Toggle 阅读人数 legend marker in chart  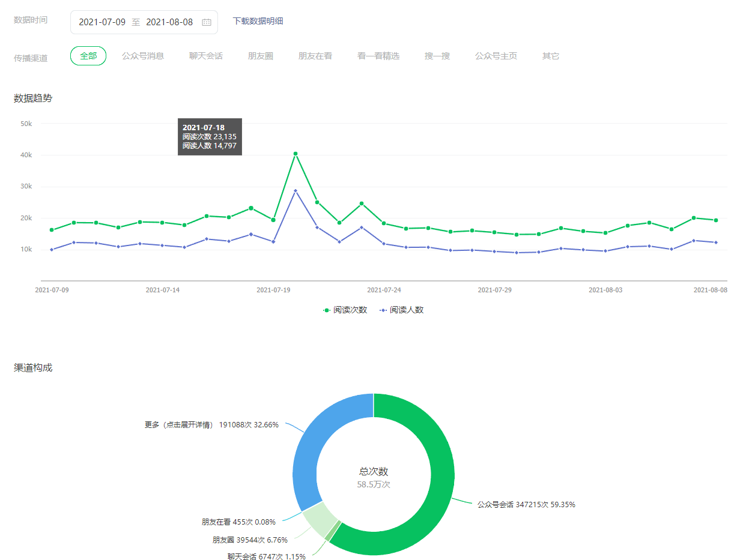[x=383, y=310]
